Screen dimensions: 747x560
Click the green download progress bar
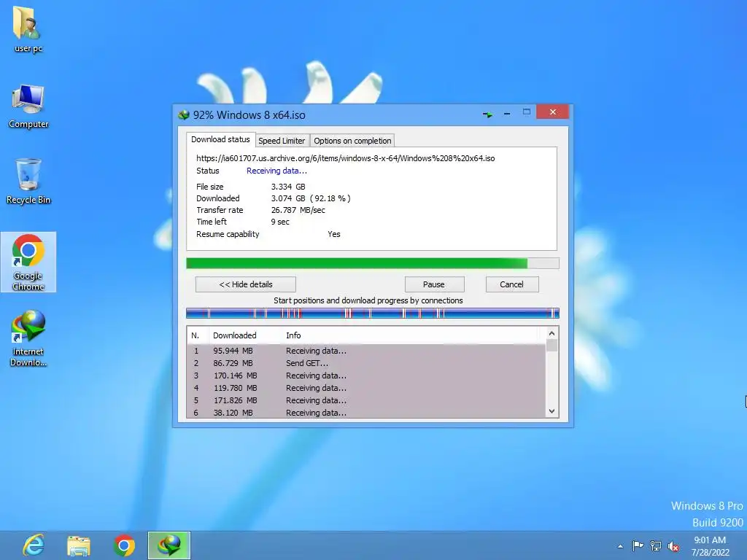373,263
